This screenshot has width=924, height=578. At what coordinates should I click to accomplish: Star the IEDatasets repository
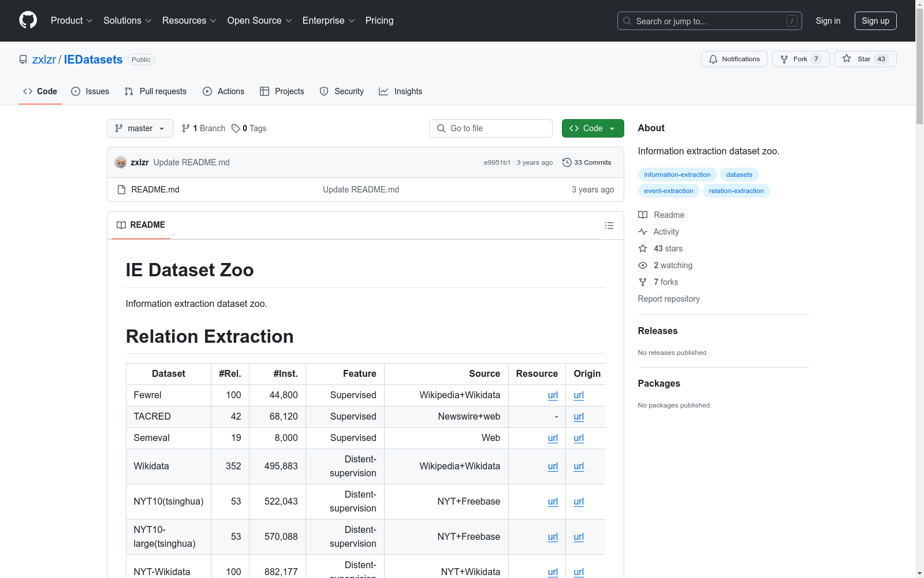[865, 59]
